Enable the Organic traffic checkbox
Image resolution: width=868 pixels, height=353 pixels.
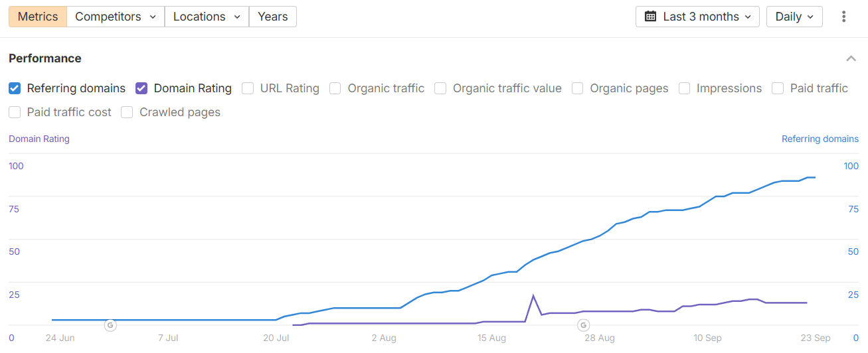[335, 88]
